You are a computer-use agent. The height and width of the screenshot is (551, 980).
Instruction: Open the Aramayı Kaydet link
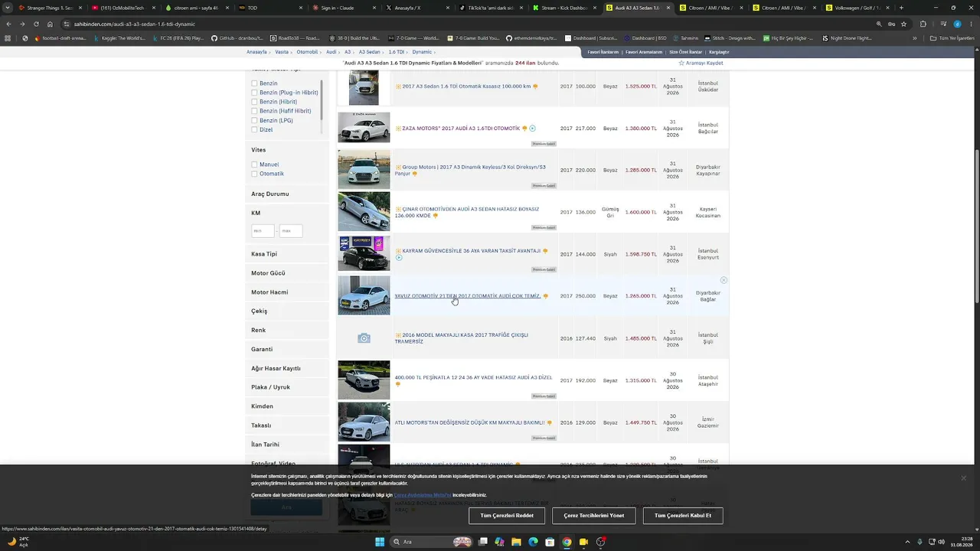[704, 64]
